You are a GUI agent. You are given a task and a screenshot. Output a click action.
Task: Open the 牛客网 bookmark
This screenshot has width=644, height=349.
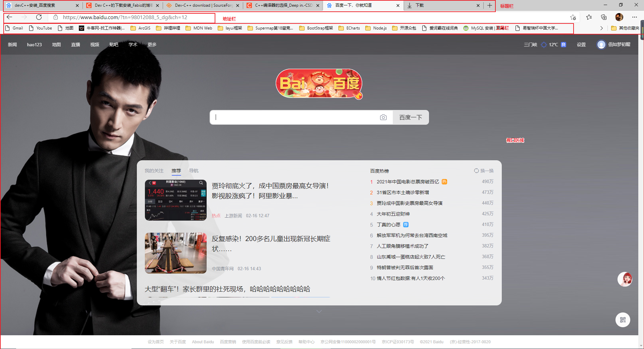coord(102,28)
